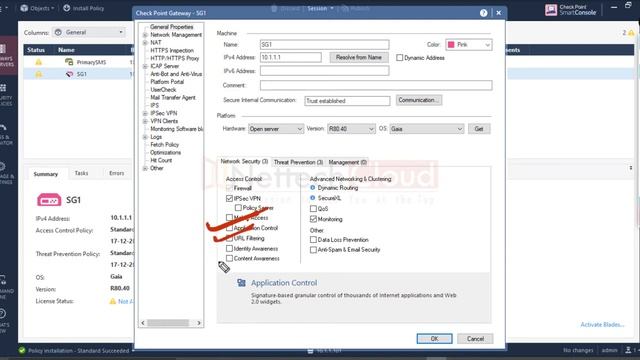Screen dimensions: 640x360
Task: Open the OS dropdown showing Gaia
Action: click(x=427, y=129)
